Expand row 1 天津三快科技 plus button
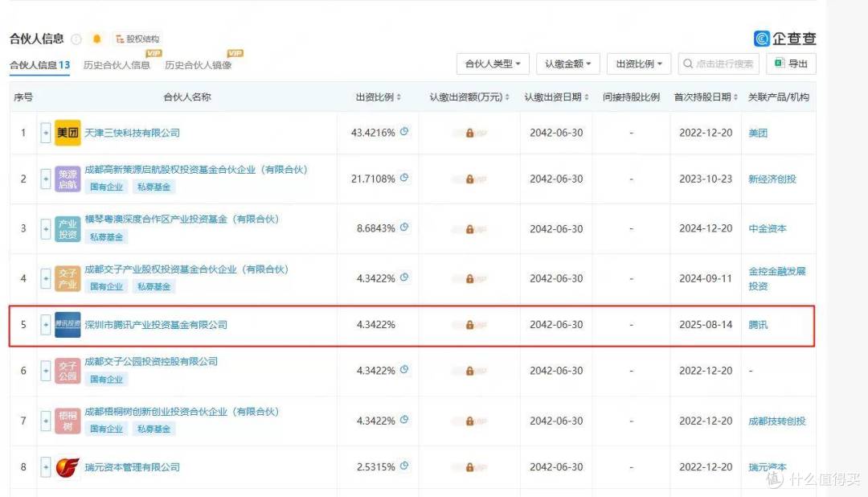Viewport: 868px width, 497px height. [x=46, y=133]
